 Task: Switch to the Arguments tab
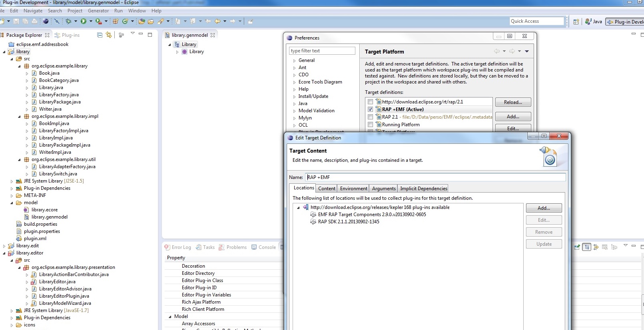tap(384, 189)
